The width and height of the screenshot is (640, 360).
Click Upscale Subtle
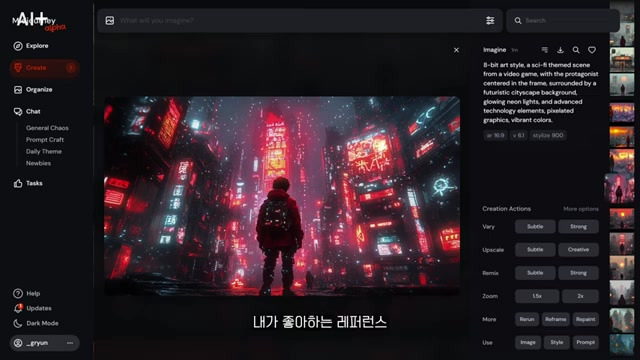point(535,249)
